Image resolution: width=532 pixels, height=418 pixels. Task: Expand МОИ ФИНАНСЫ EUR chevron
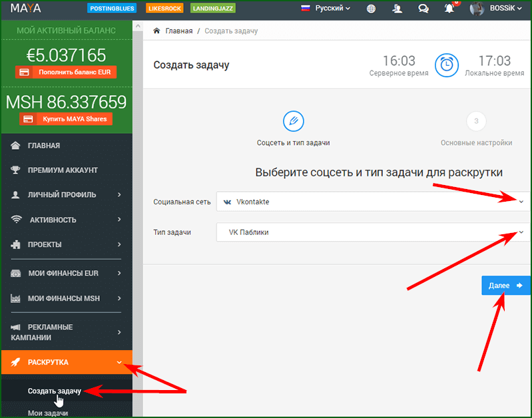coord(119,273)
